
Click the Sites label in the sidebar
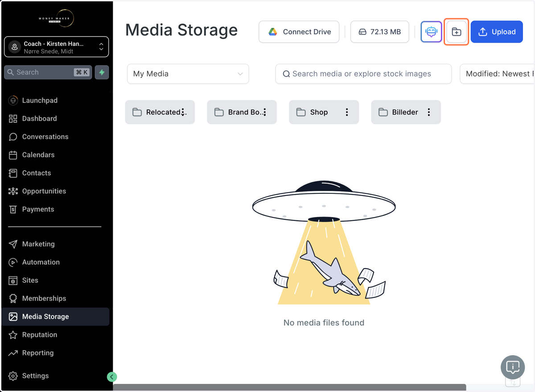click(x=30, y=281)
